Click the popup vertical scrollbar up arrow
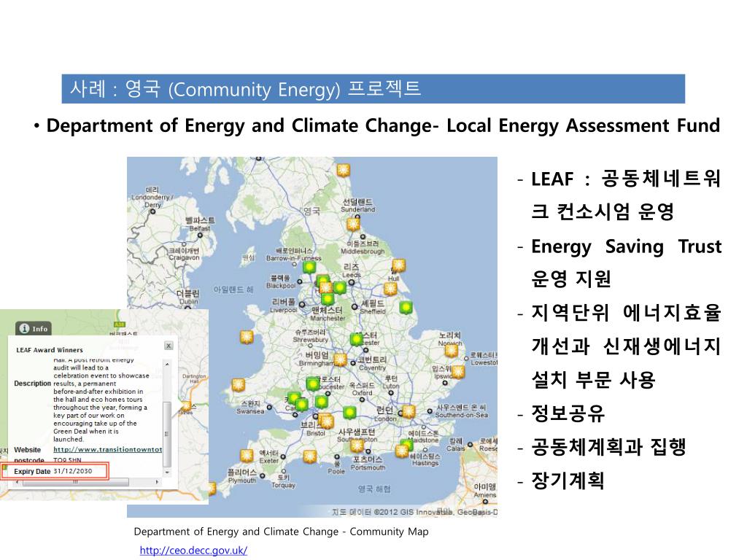The image size is (747, 560). (x=167, y=365)
